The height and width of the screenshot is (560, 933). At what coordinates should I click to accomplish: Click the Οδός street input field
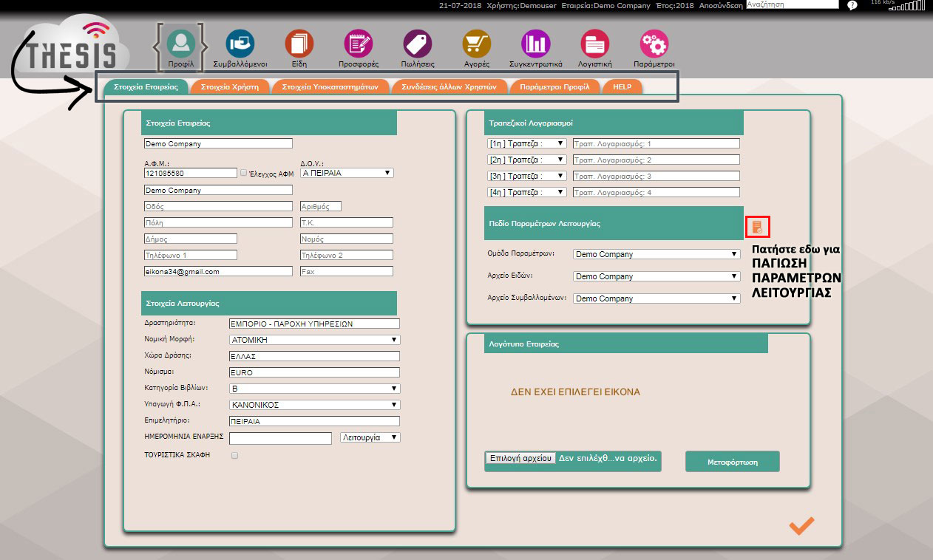pyautogui.click(x=218, y=207)
